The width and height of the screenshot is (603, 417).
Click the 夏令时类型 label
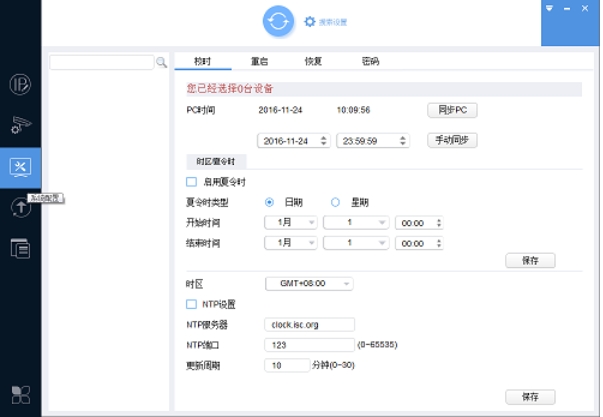207,202
